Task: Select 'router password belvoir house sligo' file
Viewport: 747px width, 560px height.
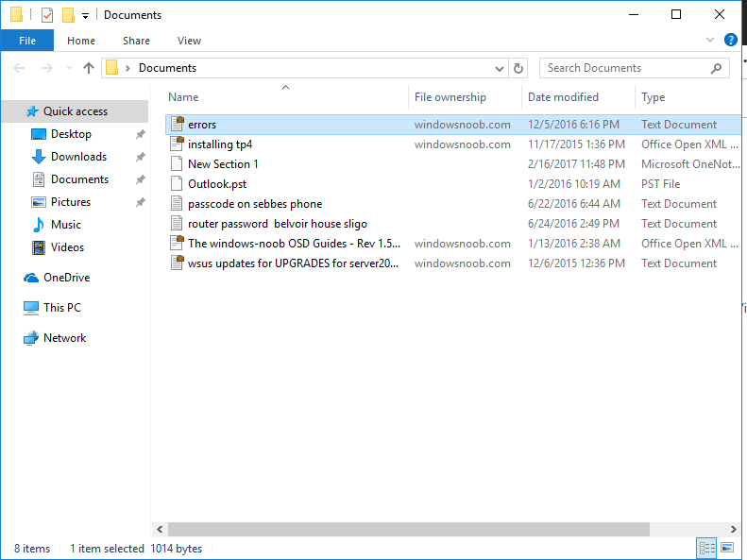Action: 453,224
